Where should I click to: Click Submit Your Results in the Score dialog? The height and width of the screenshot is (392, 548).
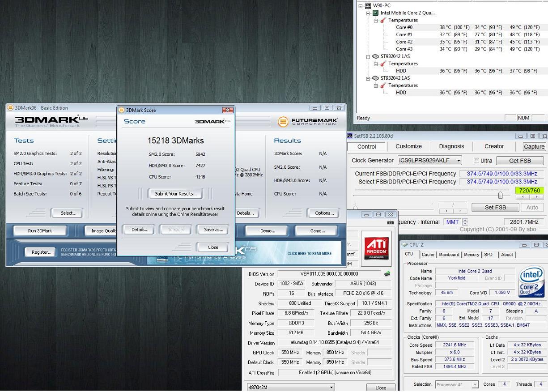[x=176, y=194]
